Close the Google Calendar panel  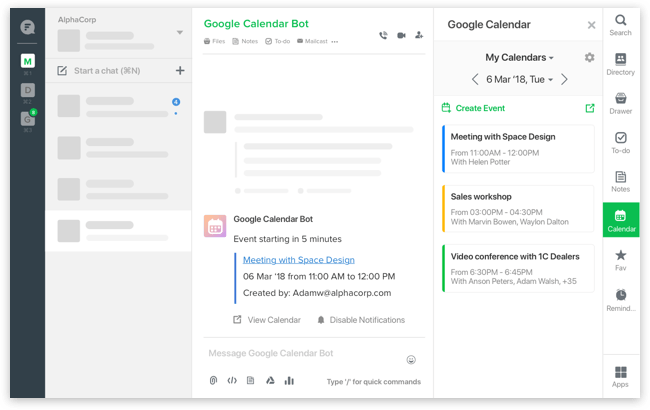click(x=592, y=25)
